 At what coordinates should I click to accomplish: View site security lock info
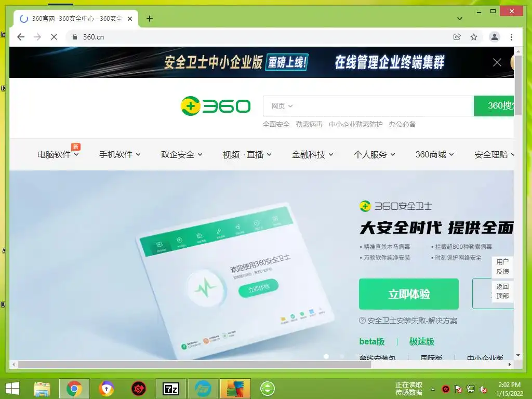(75, 37)
